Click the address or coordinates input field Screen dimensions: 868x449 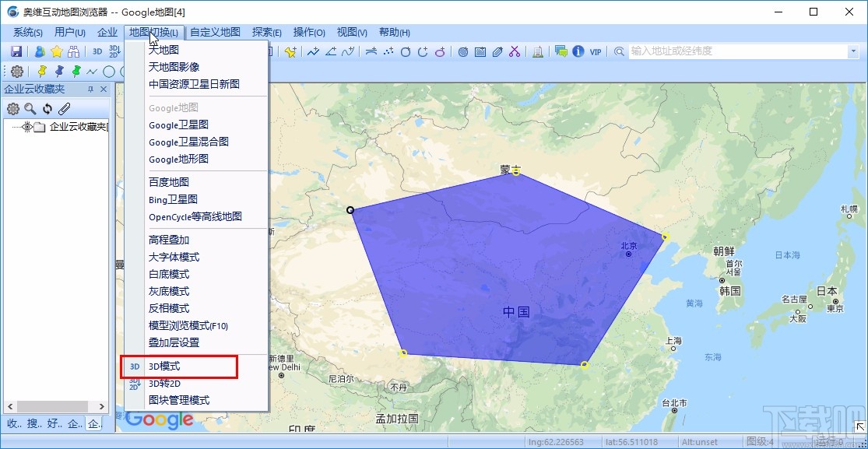coord(738,51)
